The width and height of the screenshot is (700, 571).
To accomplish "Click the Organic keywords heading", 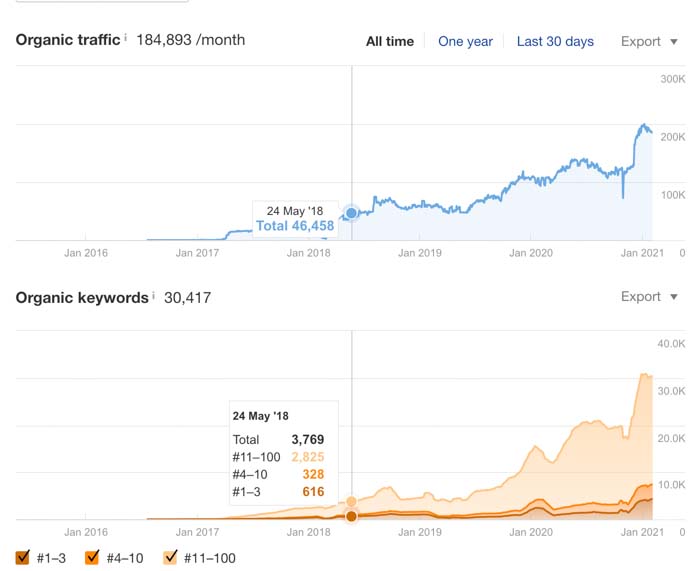I will (x=82, y=298).
